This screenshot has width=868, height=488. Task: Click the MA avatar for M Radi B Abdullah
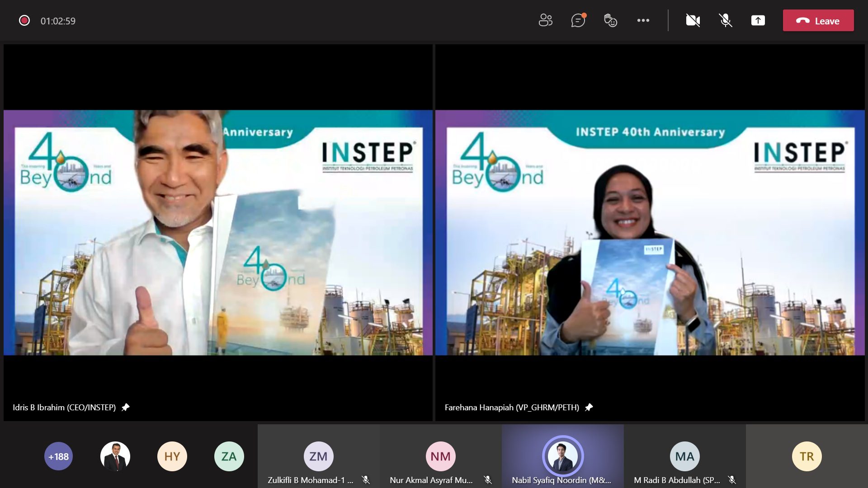coord(685,456)
